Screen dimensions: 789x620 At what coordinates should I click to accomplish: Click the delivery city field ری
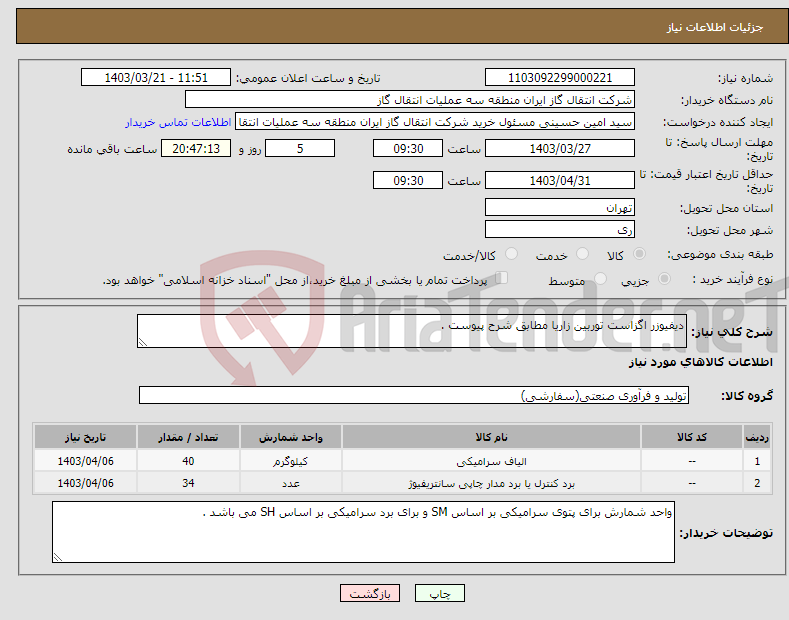pyautogui.click(x=560, y=229)
